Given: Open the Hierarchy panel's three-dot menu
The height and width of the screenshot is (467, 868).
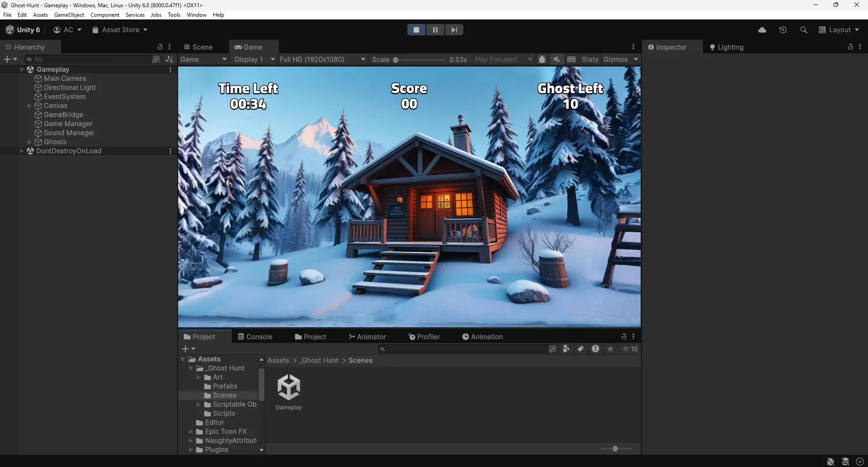Looking at the screenshot, I should click(170, 47).
